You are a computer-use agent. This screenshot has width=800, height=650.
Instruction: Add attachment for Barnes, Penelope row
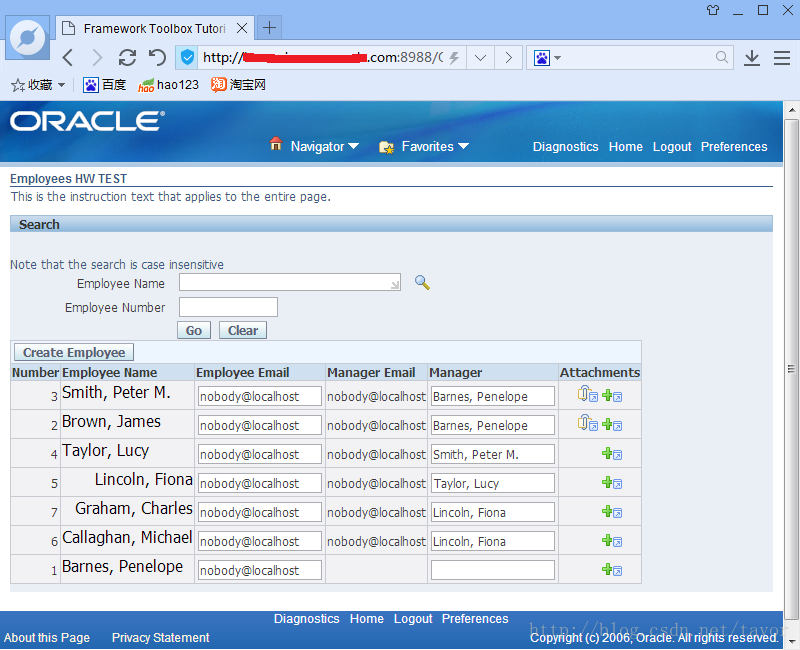click(x=612, y=570)
